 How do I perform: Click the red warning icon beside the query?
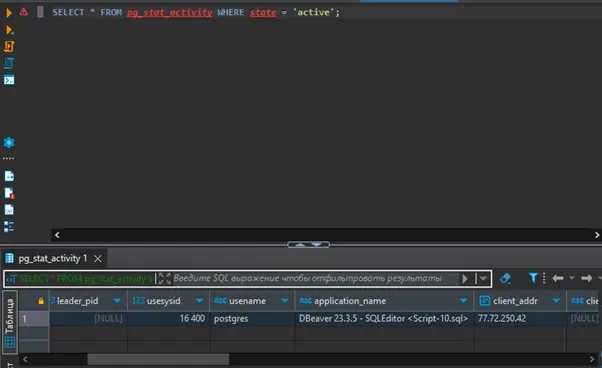click(23, 12)
